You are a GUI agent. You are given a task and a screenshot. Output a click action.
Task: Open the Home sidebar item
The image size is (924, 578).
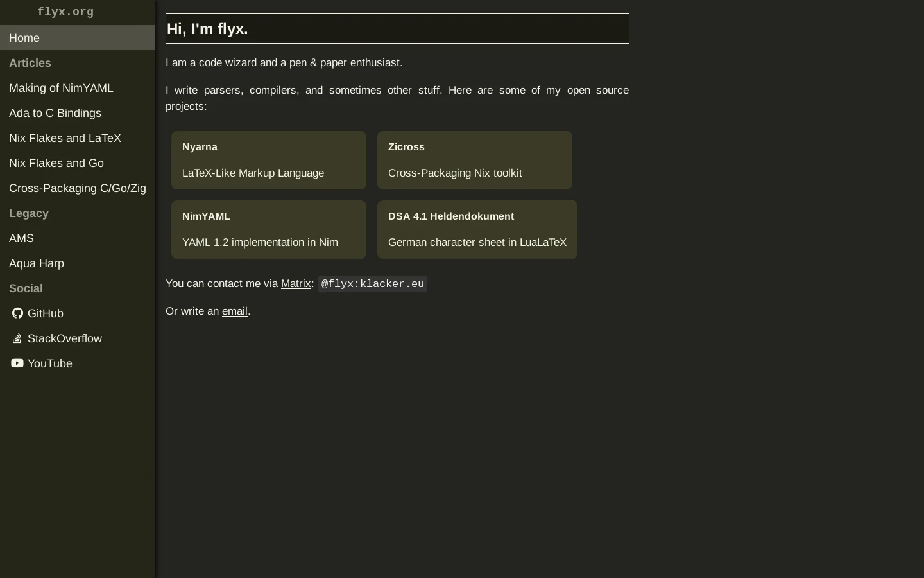(77, 38)
